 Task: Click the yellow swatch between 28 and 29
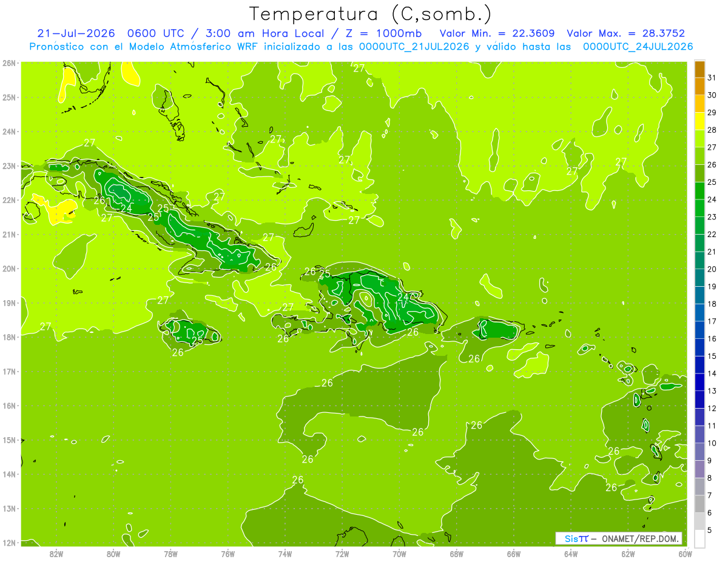click(699, 122)
